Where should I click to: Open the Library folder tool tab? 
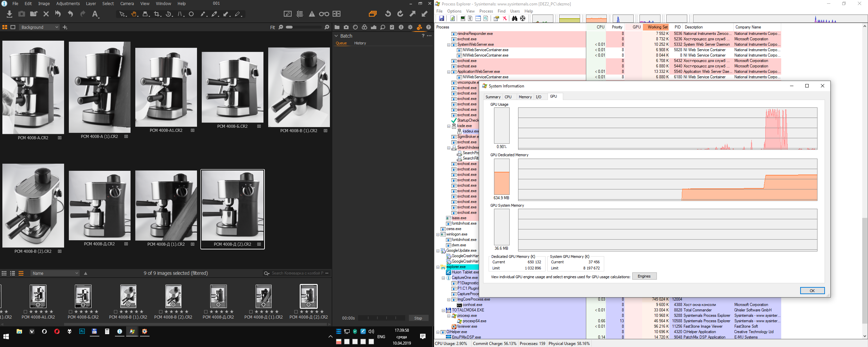pyautogui.click(x=337, y=27)
